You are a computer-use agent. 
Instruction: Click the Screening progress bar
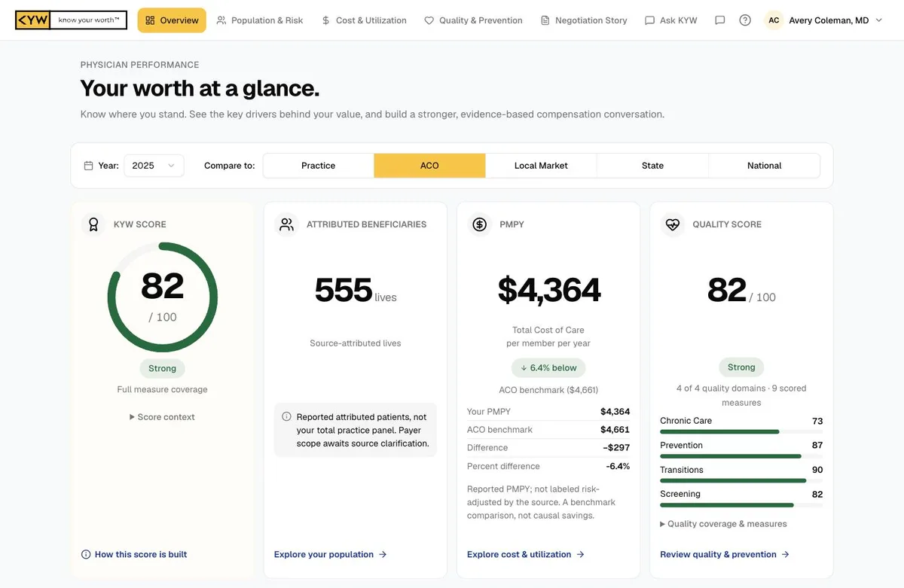(x=741, y=505)
